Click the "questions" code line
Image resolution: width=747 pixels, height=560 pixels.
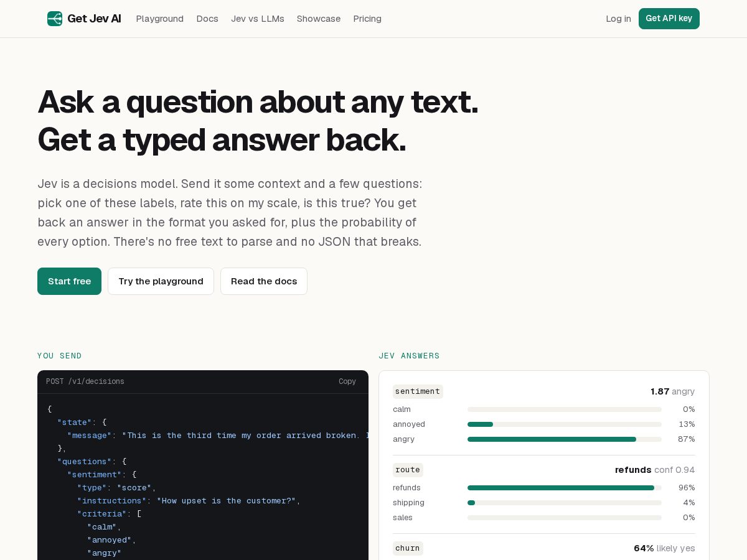coord(92,462)
